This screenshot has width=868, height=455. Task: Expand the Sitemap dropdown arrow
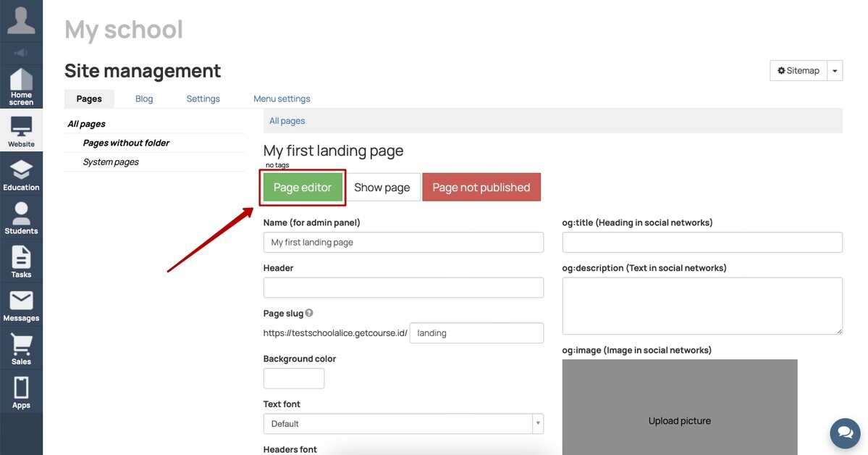click(835, 70)
